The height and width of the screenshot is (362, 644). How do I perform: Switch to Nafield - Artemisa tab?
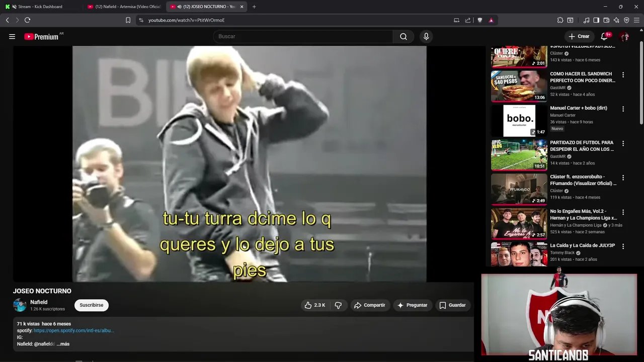pos(124,7)
